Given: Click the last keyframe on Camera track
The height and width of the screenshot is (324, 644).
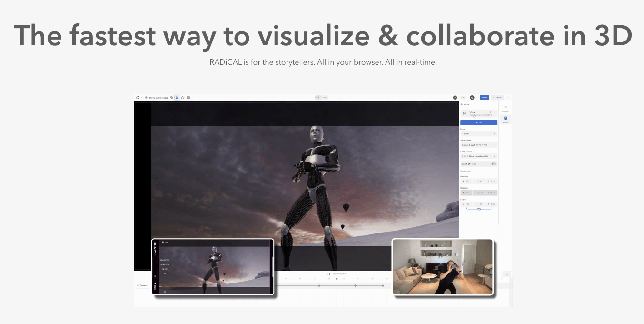Looking at the screenshot, I should (x=383, y=285).
